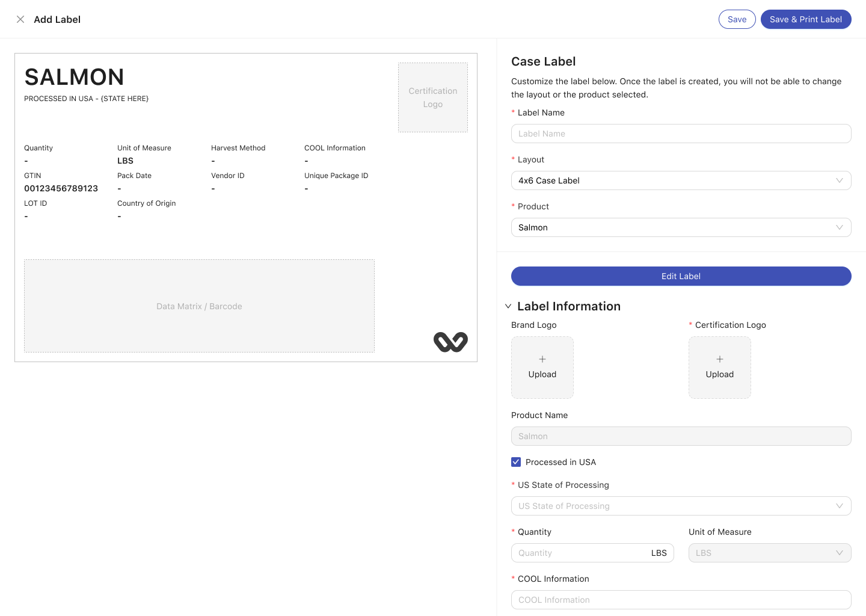The width and height of the screenshot is (866, 616).
Task: Click the SALMON title on label preview
Action: (x=74, y=77)
